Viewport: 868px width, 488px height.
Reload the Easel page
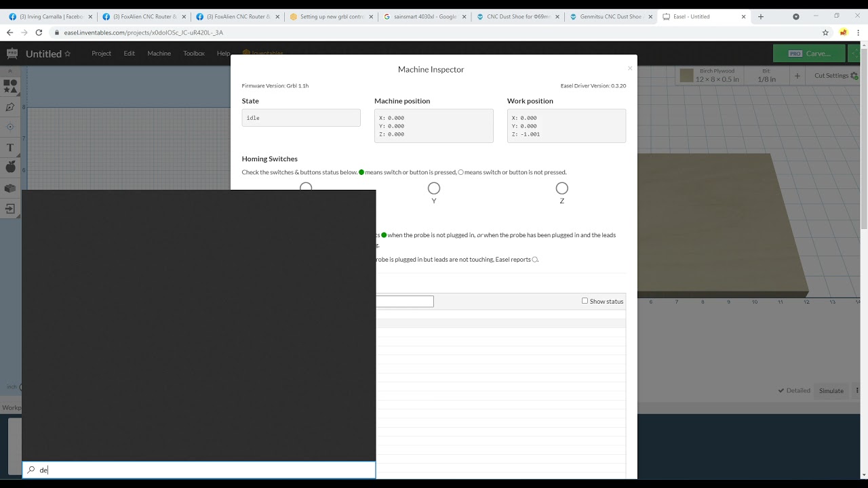[39, 33]
